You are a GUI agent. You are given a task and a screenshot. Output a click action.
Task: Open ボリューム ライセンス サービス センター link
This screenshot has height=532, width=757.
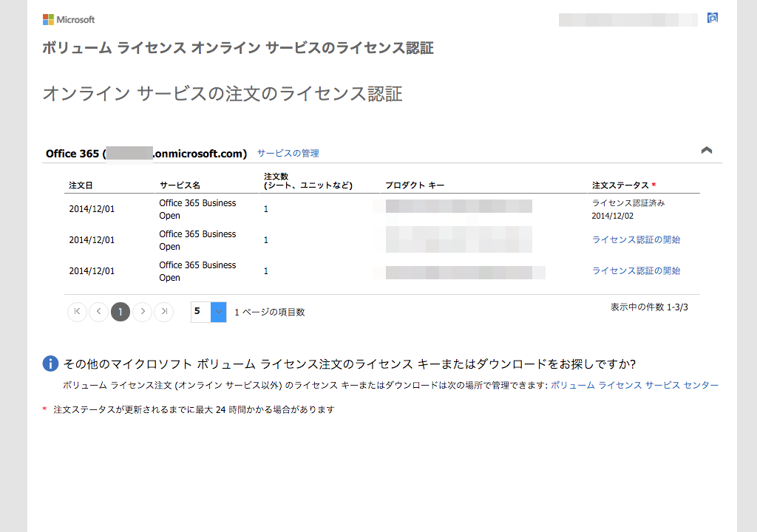click(x=634, y=385)
